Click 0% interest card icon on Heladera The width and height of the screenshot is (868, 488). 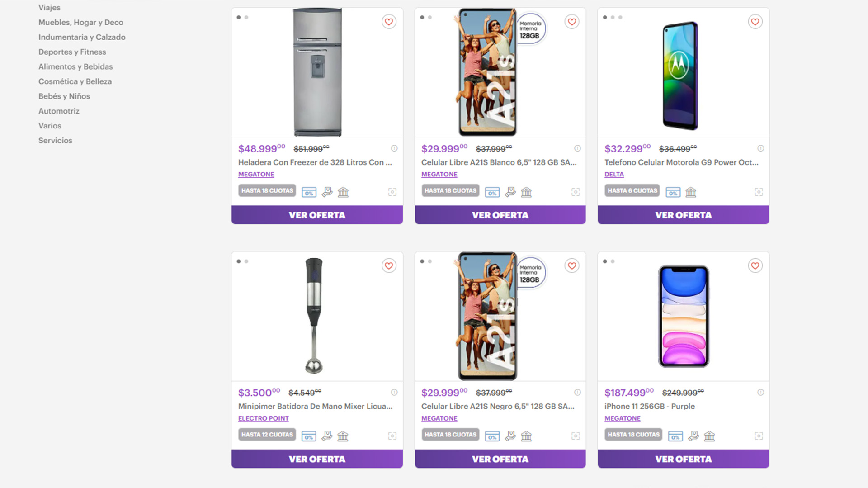tap(309, 192)
